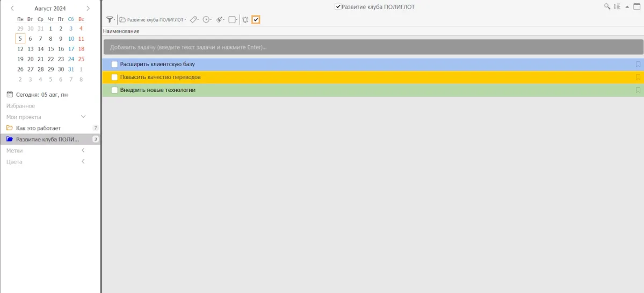Open the 'Как это работает' project
The height and width of the screenshot is (293, 644).
(x=39, y=128)
